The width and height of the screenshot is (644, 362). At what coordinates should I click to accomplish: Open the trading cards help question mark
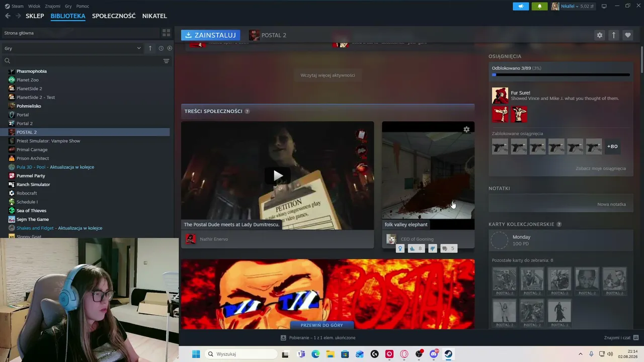tap(559, 224)
